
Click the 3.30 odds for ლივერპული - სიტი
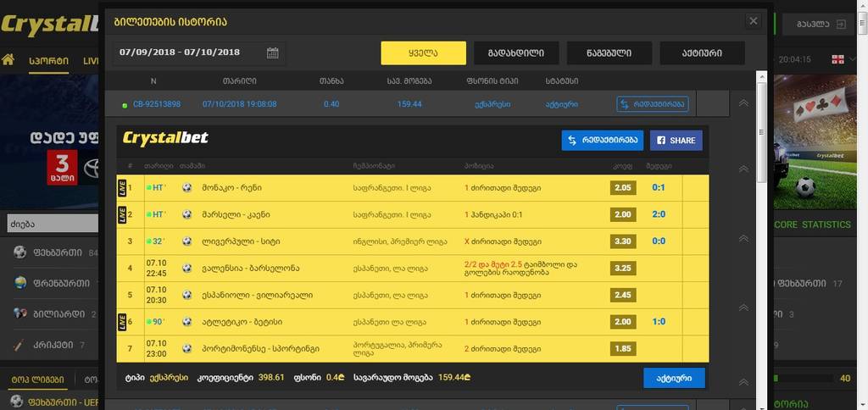tap(623, 241)
